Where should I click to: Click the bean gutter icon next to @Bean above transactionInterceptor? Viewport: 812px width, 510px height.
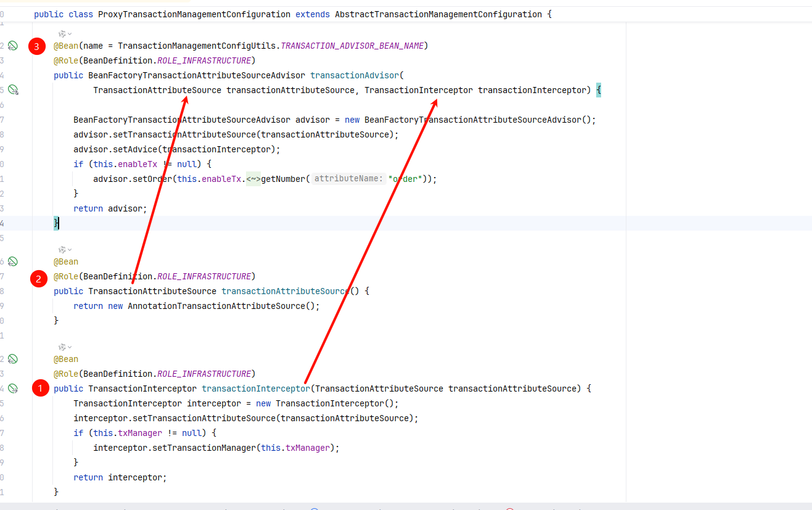click(12, 359)
